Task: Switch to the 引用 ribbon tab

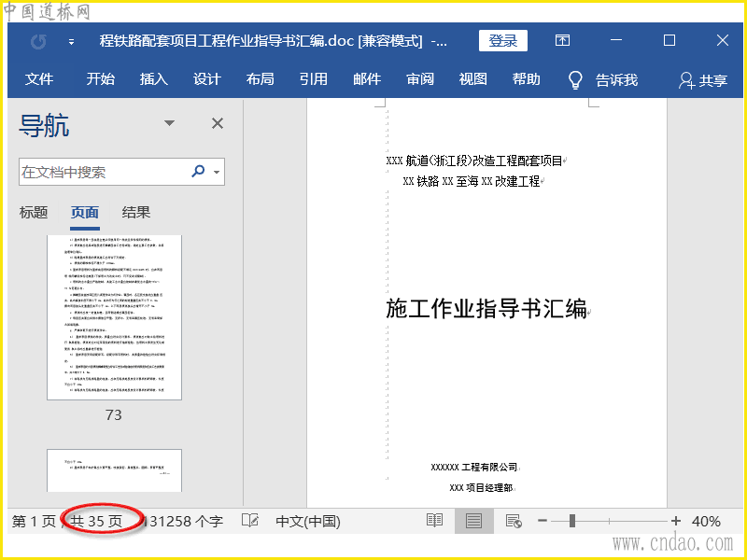Action: (314, 79)
